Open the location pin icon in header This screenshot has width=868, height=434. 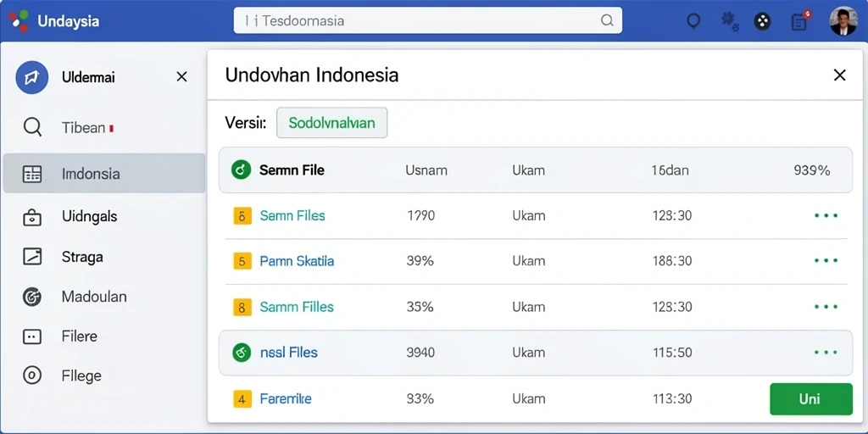[693, 21]
